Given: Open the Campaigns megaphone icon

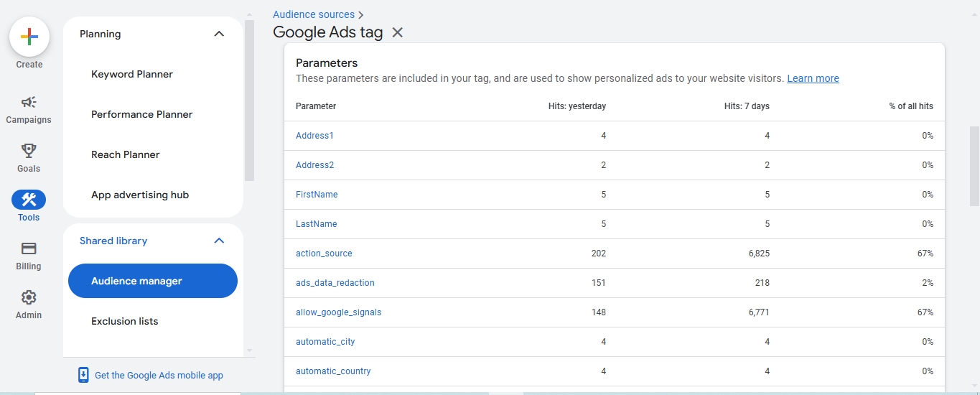Looking at the screenshot, I should (x=29, y=102).
